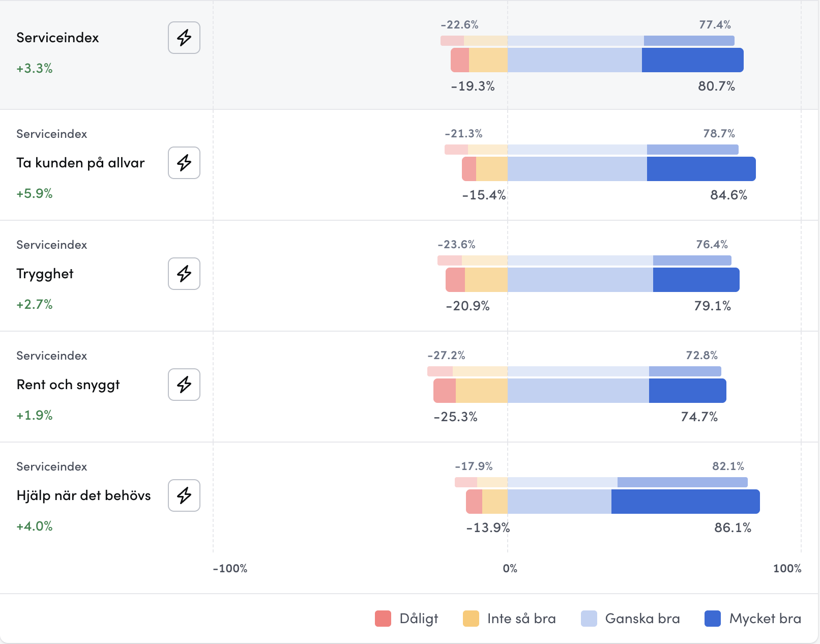Screen dimensions: 820x644
Task: Click the faded 72.8% comparison bar
Action: tap(685, 371)
